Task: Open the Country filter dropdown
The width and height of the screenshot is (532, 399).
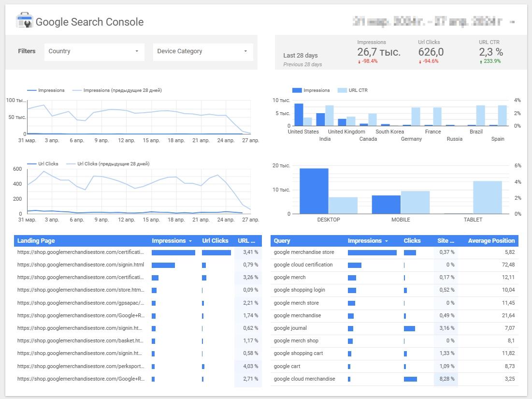Action: 94,51
